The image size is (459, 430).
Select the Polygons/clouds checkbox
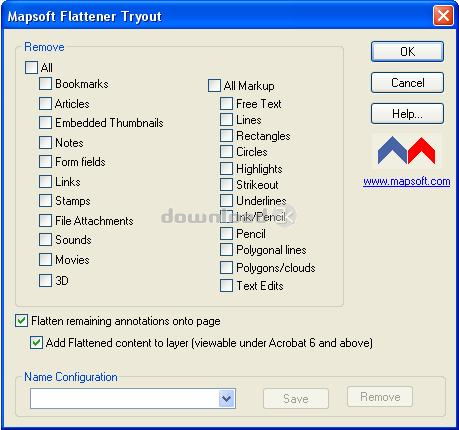(226, 267)
